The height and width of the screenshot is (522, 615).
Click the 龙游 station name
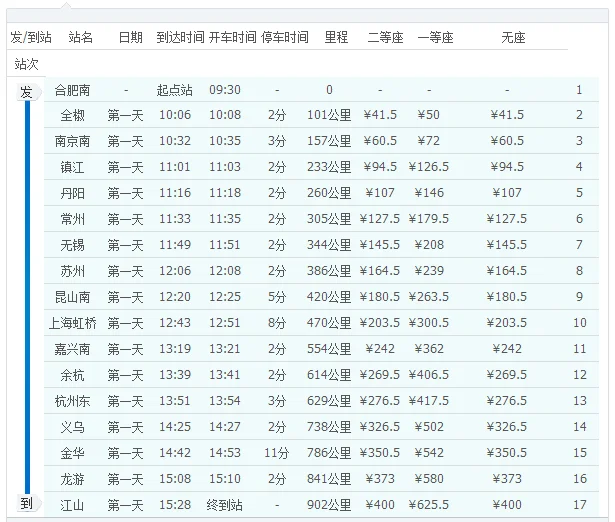click(x=72, y=479)
